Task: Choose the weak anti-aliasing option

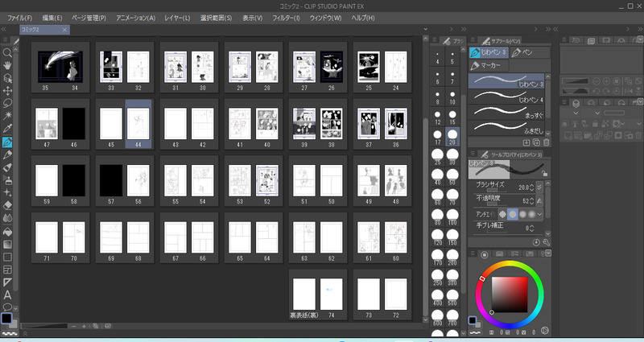Action: [513, 214]
